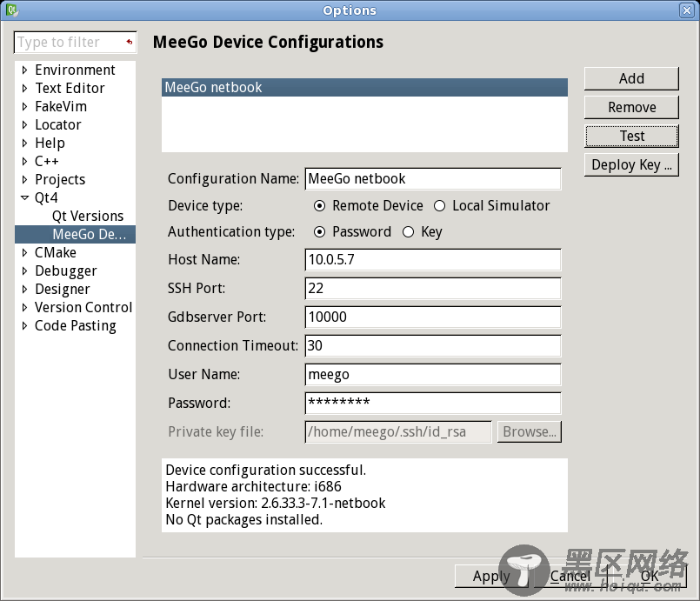Expand the C++ category
Viewport: 700px width, 601px height.
[x=24, y=161]
